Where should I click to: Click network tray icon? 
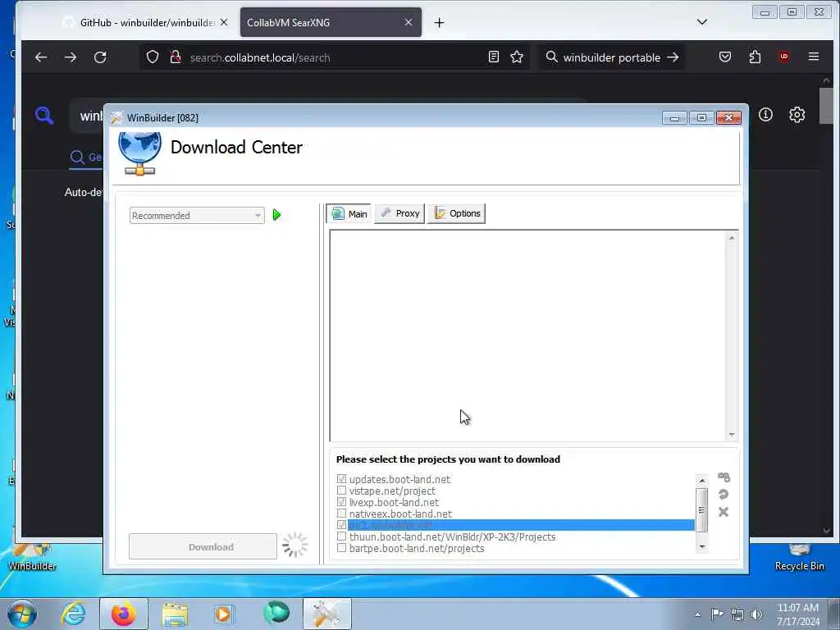pyautogui.click(x=737, y=615)
